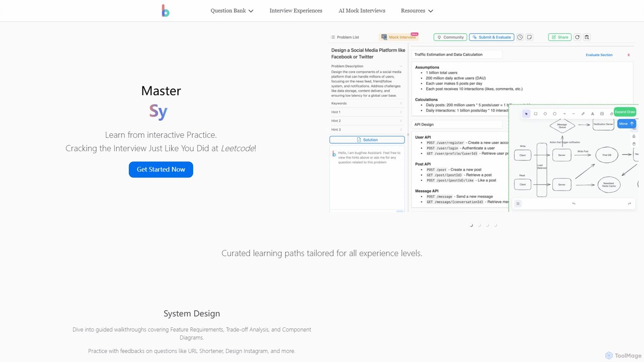
Task: Open the Community button with lightbulb
Action: 450,37
